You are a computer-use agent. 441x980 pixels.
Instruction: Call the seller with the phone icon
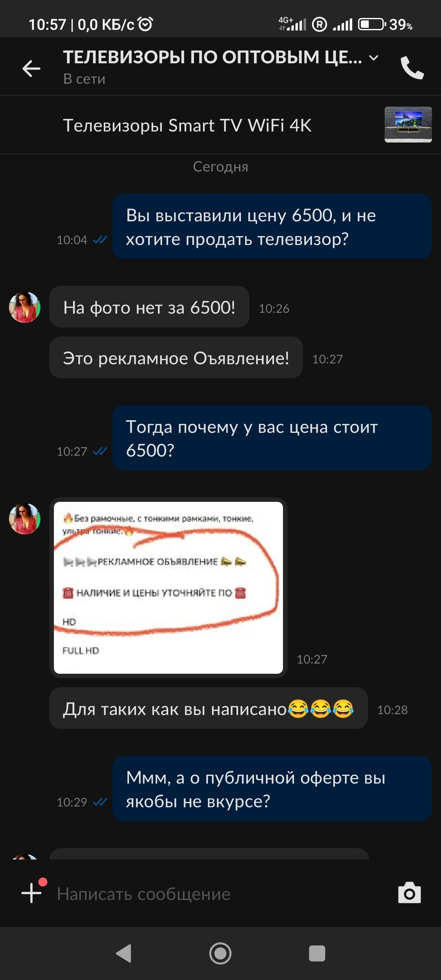coord(412,68)
